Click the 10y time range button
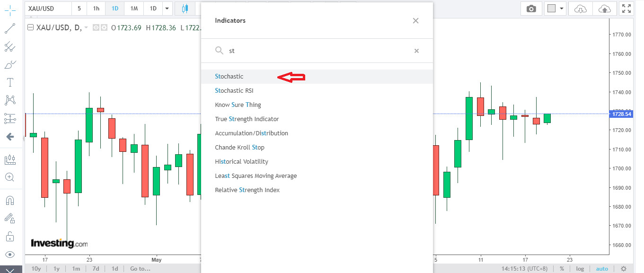644x273 pixels. click(36, 269)
